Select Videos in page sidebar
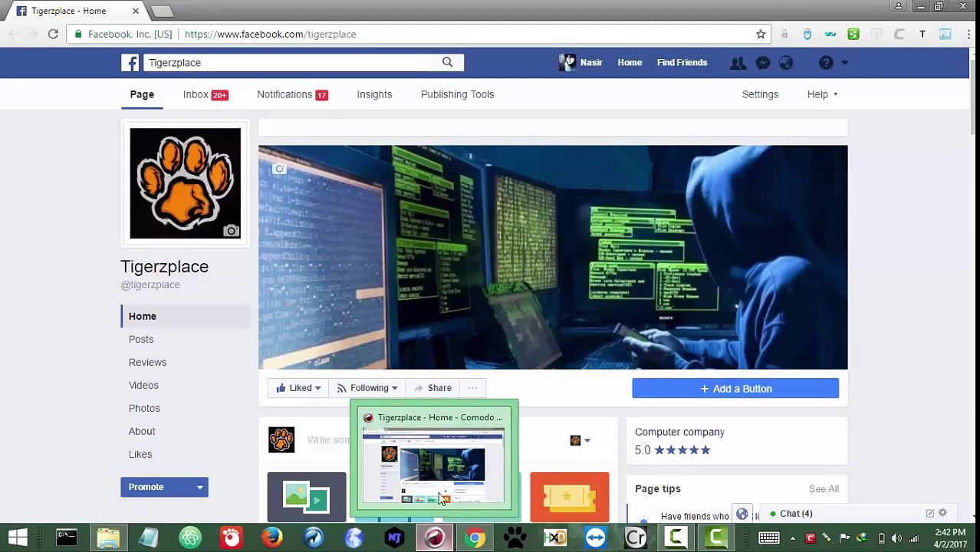 click(143, 385)
